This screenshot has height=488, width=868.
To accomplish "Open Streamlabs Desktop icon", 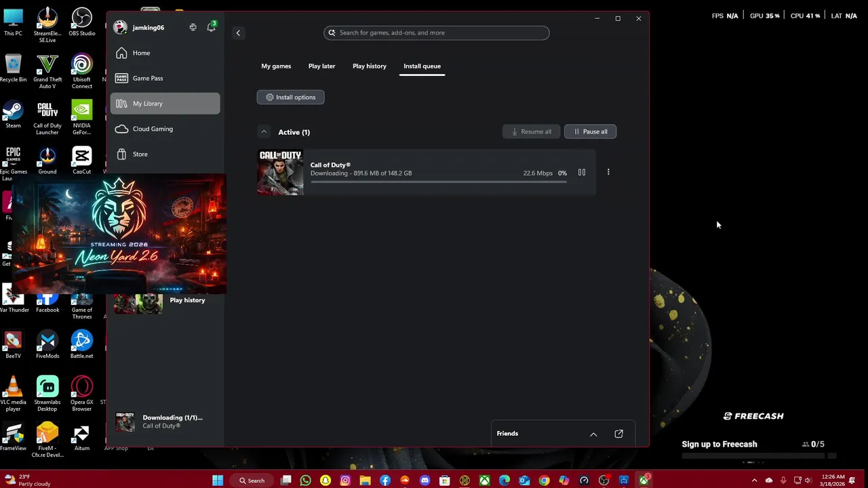I will pos(47,394).
